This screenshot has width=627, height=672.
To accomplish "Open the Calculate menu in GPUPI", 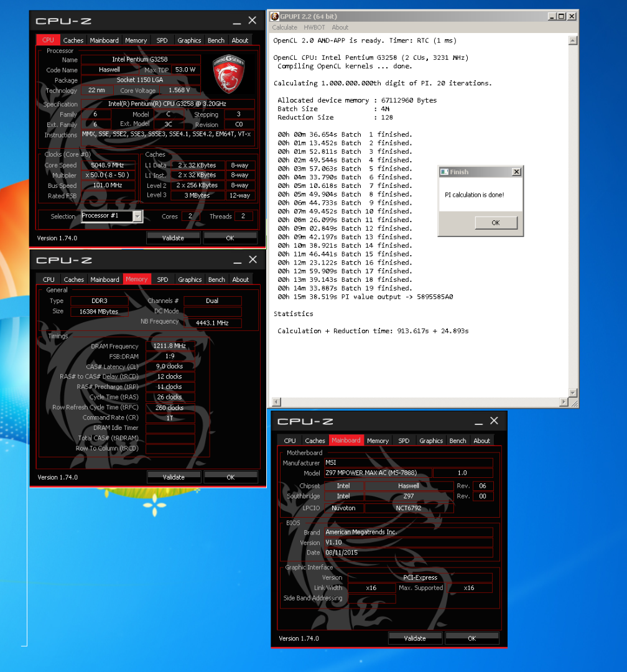I will tap(284, 27).
